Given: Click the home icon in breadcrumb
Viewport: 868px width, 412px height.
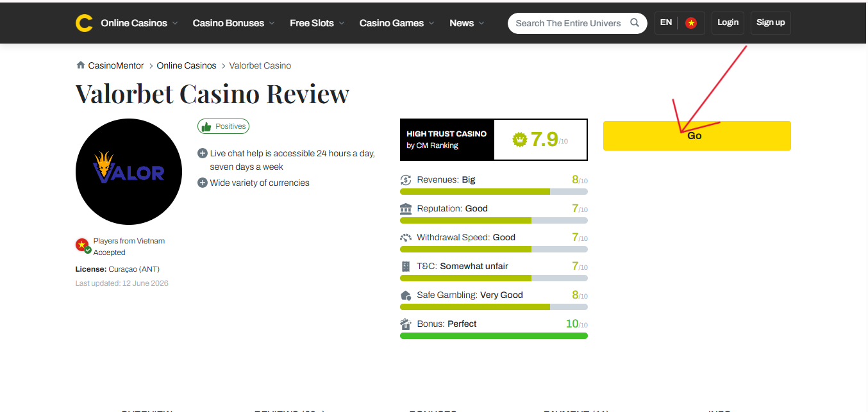Looking at the screenshot, I should (81, 65).
